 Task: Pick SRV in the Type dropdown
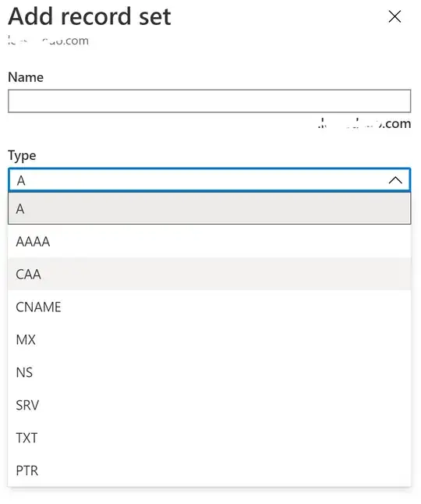coord(210,406)
